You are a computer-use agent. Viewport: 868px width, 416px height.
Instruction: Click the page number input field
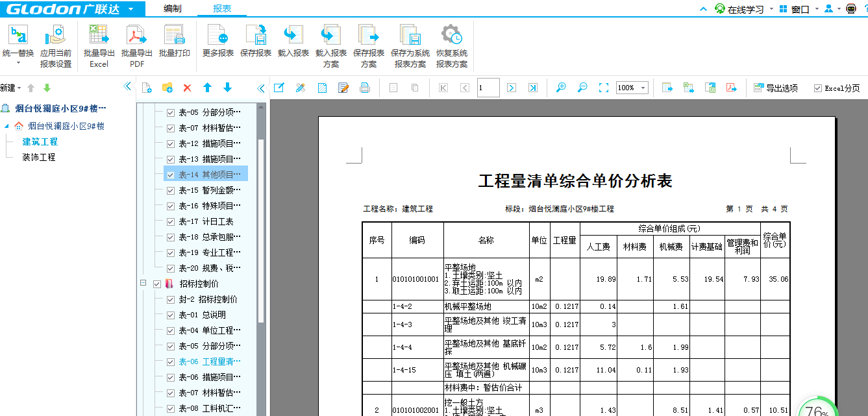coord(488,88)
